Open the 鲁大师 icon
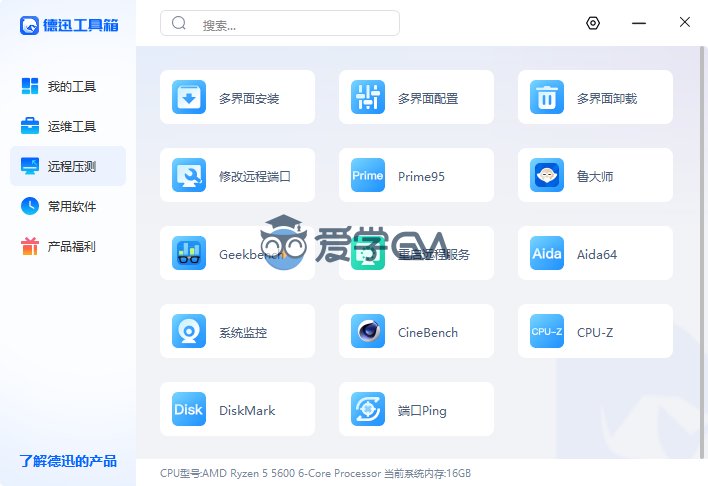 tap(547, 175)
